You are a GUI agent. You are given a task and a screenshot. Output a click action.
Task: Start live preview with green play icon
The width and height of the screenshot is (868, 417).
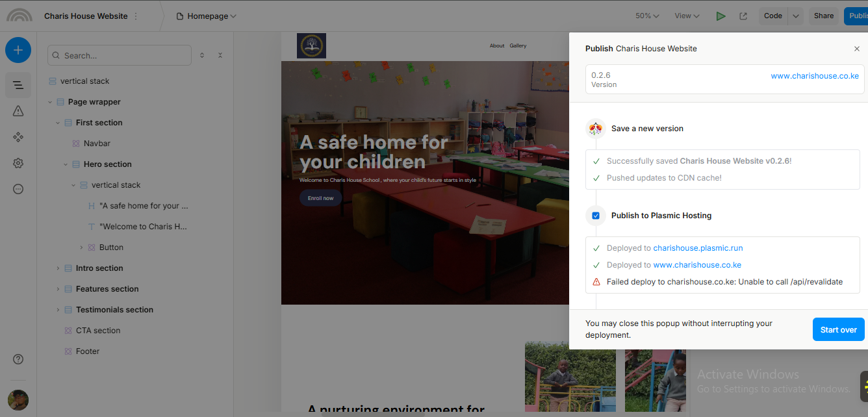(721, 16)
